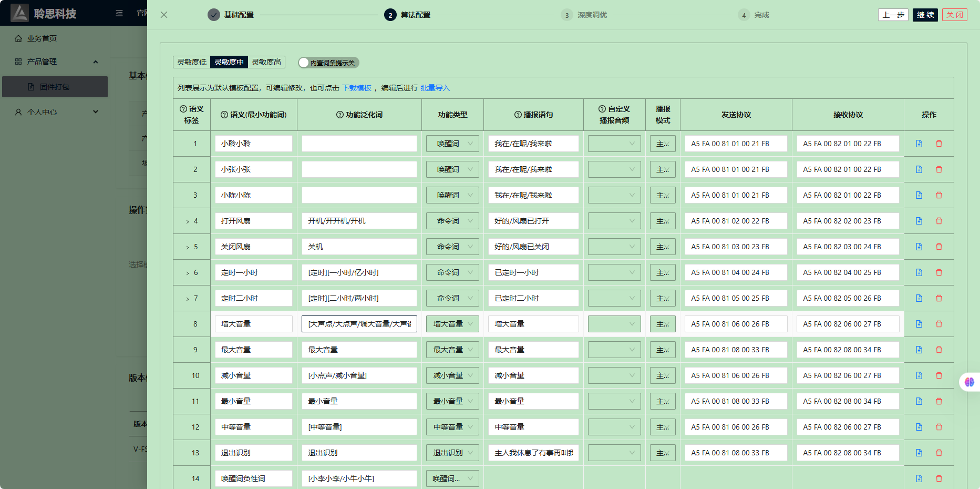The height and width of the screenshot is (489, 980).
Task: Click the sidebar collapse menu icon
Action: pos(119,13)
